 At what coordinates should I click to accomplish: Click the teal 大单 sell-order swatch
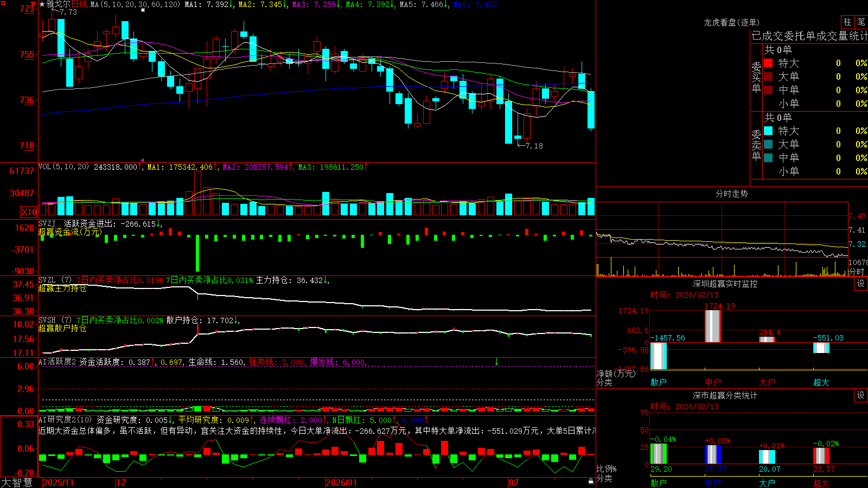pyautogui.click(x=768, y=144)
